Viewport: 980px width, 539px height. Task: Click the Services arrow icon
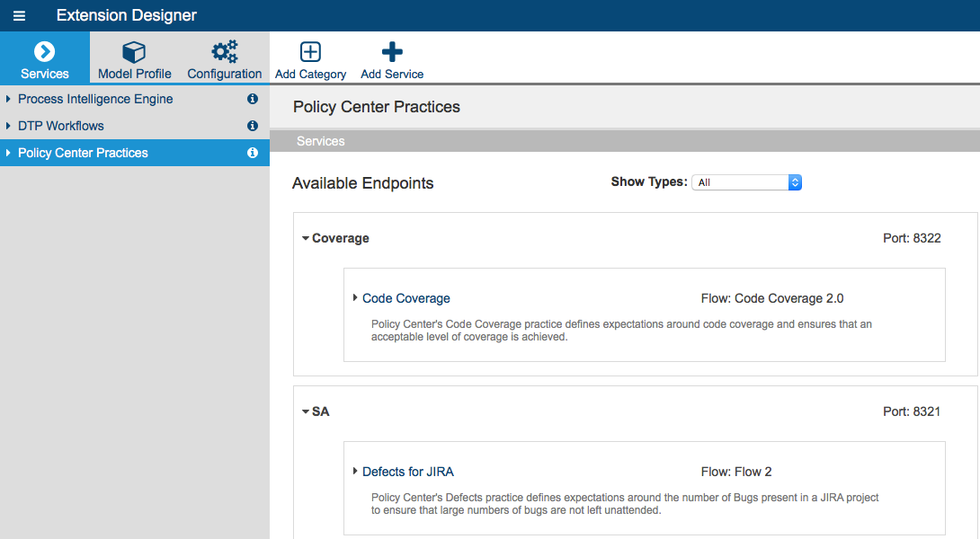[x=44, y=51]
